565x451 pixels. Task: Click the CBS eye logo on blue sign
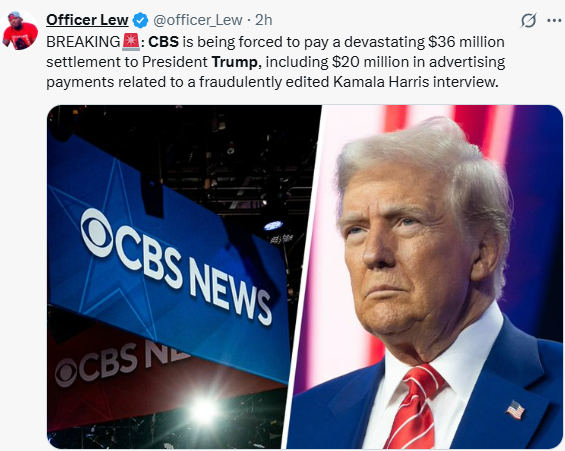tap(97, 233)
